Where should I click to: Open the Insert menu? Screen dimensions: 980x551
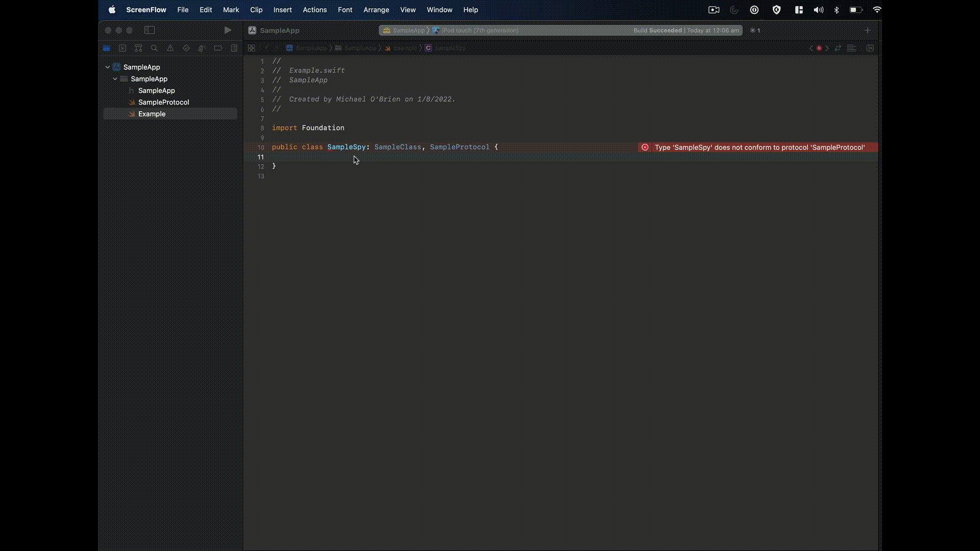(282, 10)
